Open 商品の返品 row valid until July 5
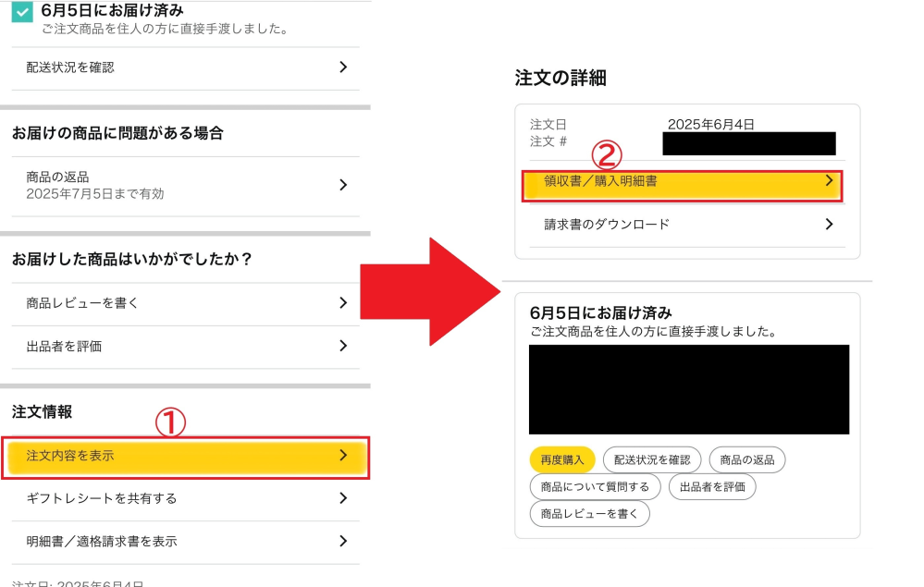Screen dimensions: 924x587 186,186
